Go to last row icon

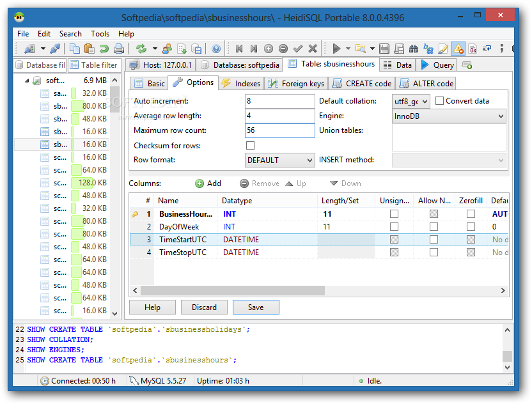click(253, 49)
